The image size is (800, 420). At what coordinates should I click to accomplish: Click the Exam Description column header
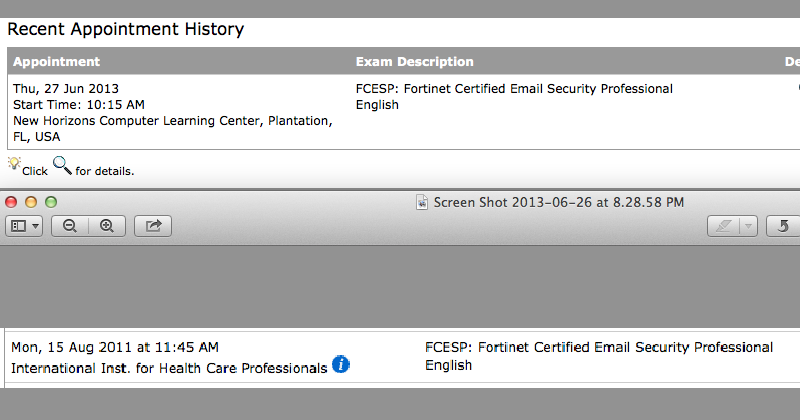(x=414, y=62)
